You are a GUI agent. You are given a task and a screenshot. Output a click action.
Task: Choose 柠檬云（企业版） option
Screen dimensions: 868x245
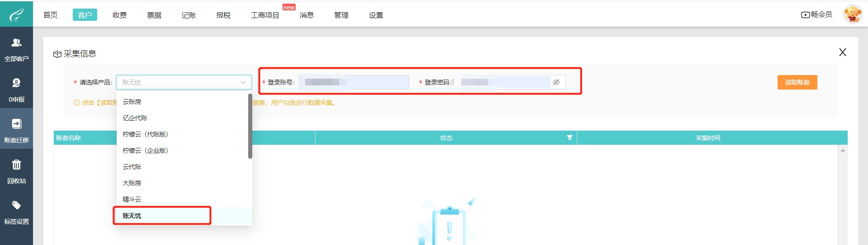click(183, 151)
